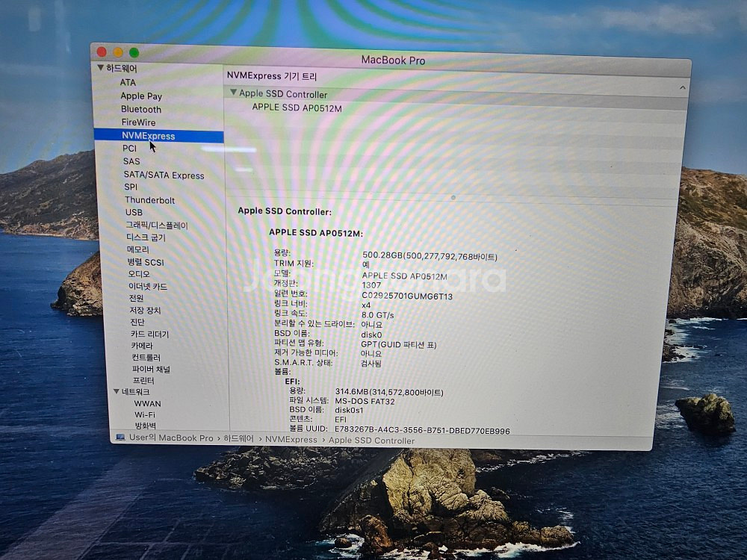Click NVMExpress in the bottom path bar
This screenshot has height=560, width=747.
[x=291, y=440]
